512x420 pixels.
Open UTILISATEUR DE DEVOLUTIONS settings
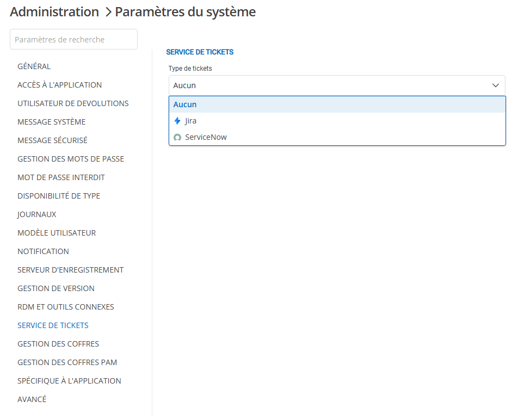click(73, 103)
